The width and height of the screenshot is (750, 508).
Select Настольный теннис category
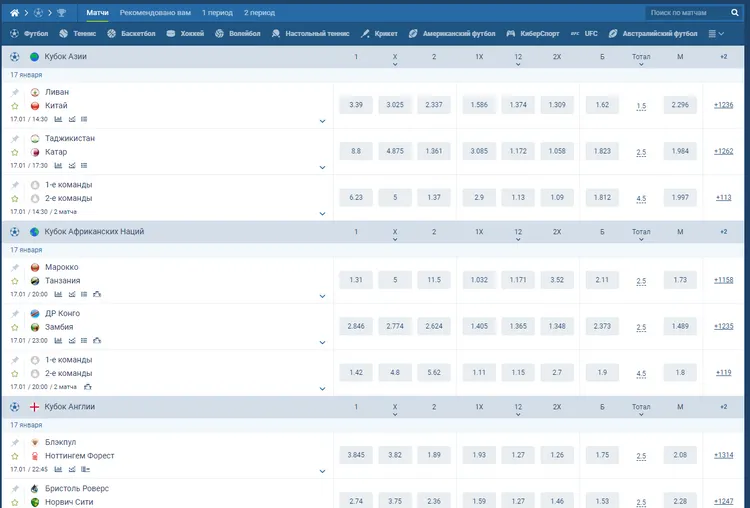(310, 33)
